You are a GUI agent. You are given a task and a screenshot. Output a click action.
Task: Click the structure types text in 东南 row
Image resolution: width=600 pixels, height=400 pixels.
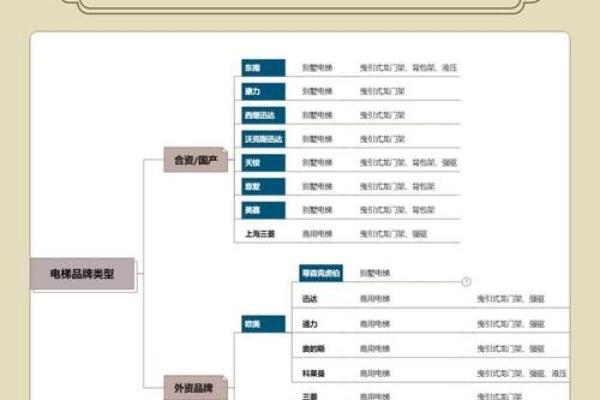point(408,68)
